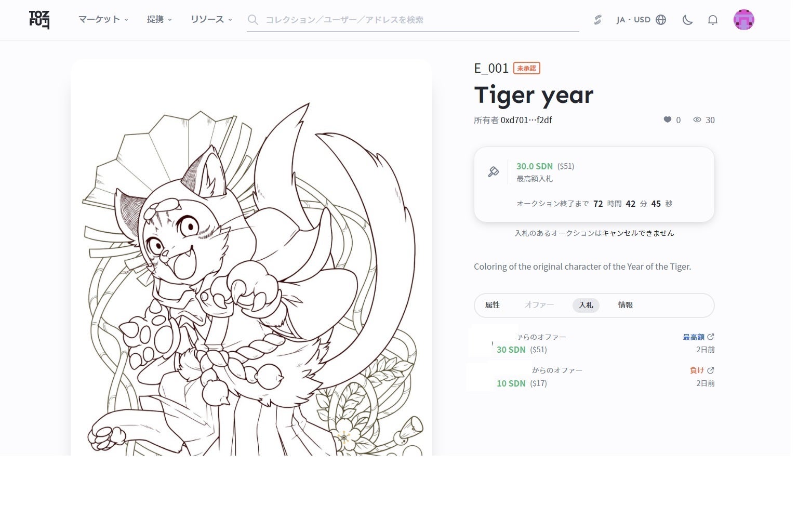Click the Tiger year artwork image
Screen dimensions: 798x532
[251, 260]
